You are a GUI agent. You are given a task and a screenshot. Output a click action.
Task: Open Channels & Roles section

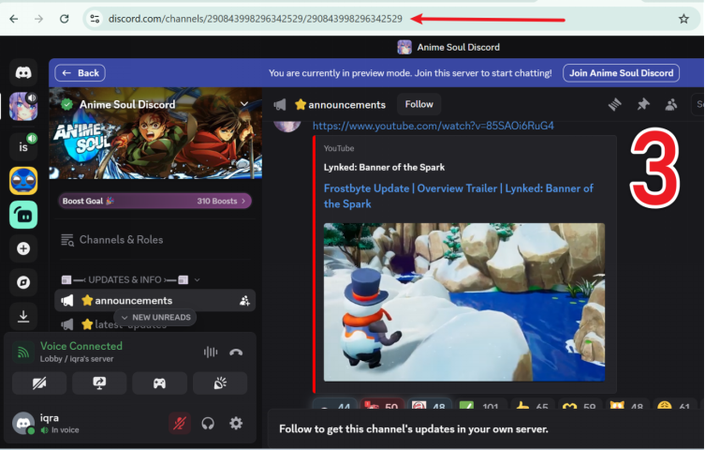120,240
